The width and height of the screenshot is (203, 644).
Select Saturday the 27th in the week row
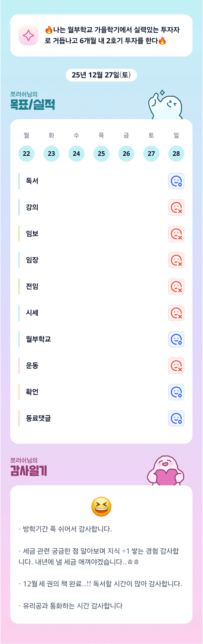[x=151, y=153]
